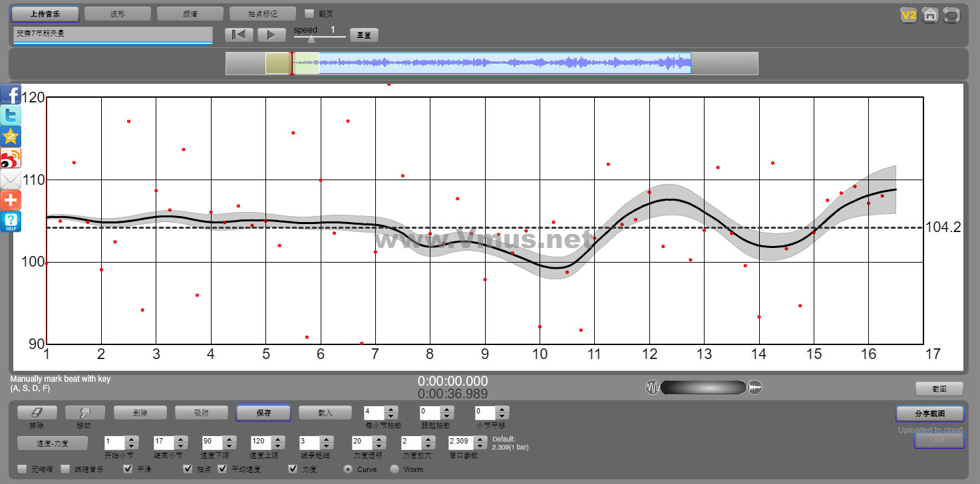Decrease the 速度上限 tempo upper limit
The height and width of the screenshot is (484, 980).
click(277, 446)
